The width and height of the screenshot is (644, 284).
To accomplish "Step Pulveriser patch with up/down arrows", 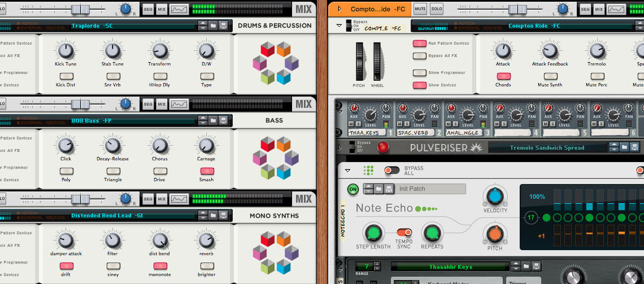I will click(614, 147).
